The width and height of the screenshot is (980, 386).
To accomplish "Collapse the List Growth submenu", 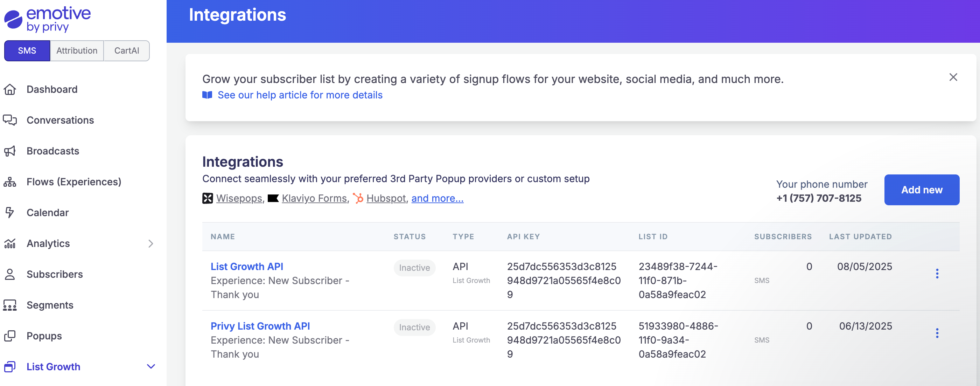I will [x=150, y=367].
